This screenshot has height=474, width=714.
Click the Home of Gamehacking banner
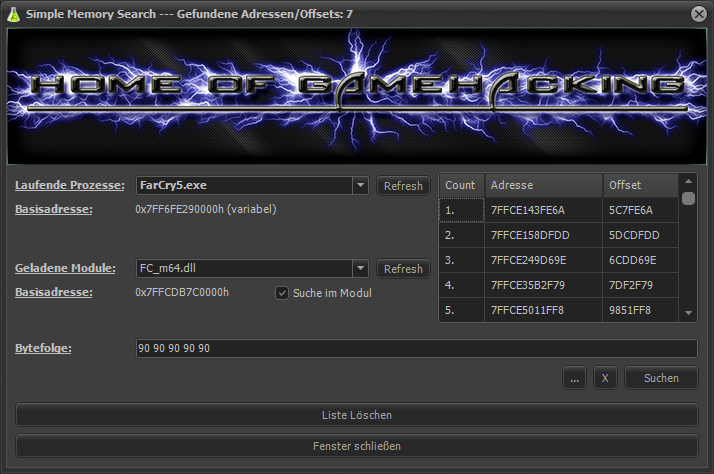pos(357,96)
